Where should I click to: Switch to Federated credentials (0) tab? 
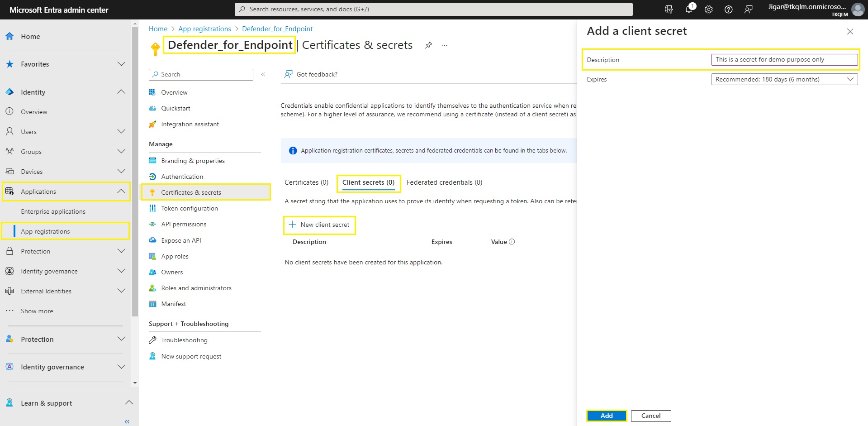[x=444, y=182]
